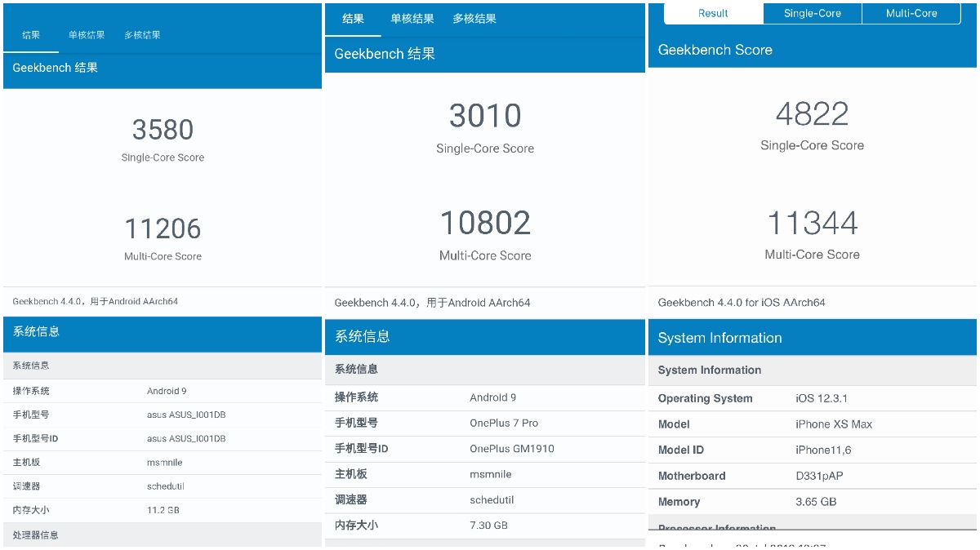Viewport: 980px width, 550px height.
Task: Click System Information blue header in iPhone panel
Action: [813, 338]
